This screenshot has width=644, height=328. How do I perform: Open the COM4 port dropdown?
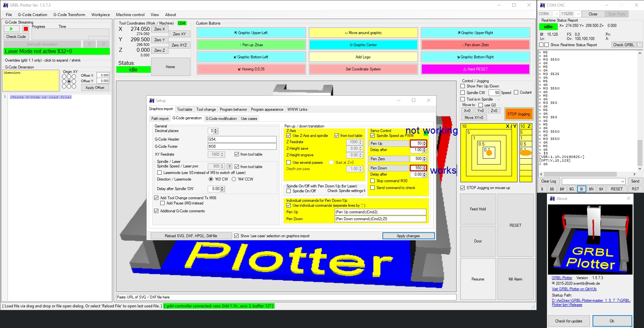[556, 14]
